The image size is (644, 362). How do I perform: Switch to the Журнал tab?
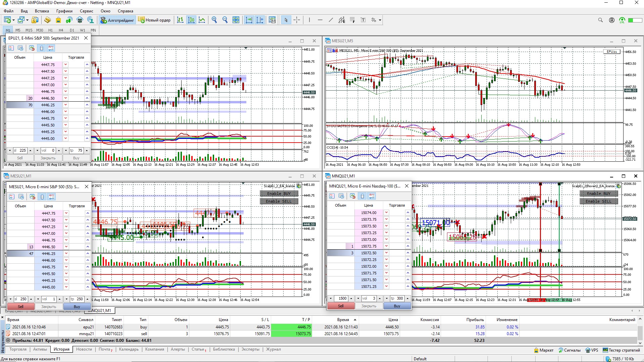pyautogui.click(x=273, y=349)
